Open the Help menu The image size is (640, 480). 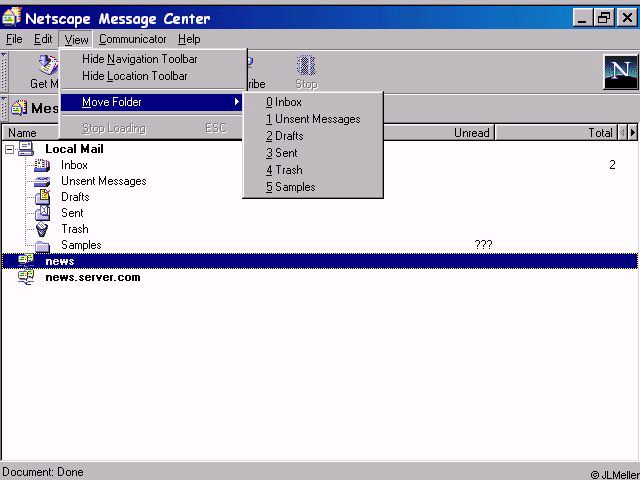tap(189, 39)
